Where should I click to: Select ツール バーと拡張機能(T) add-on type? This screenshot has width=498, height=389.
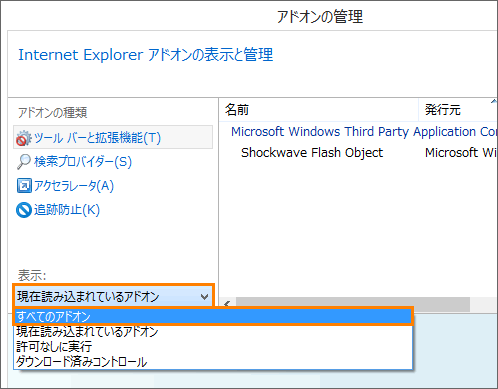click(113, 137)
